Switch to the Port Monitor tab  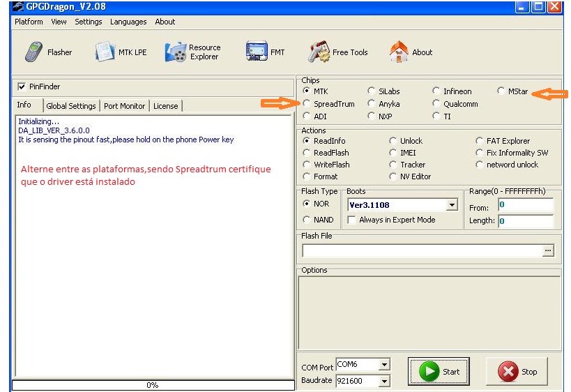(x=124, y=106)
